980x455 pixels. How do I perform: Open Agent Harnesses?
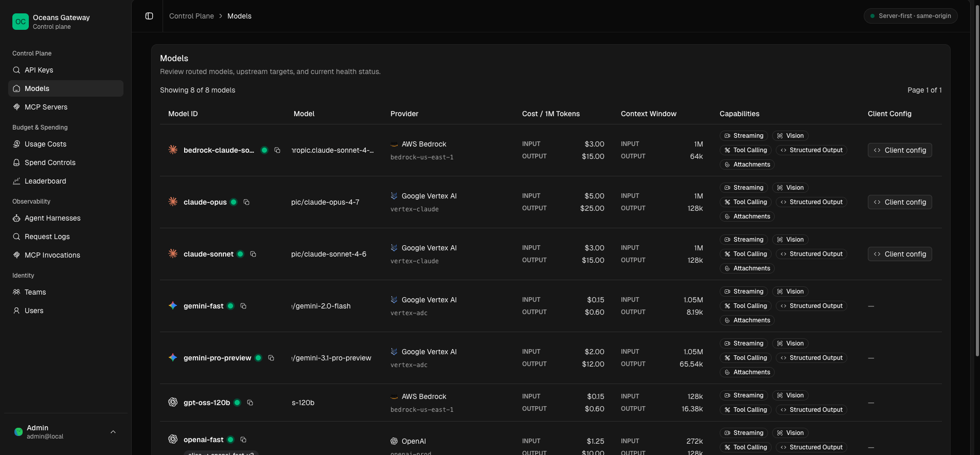pyautogui.click(x=66, y=218)
